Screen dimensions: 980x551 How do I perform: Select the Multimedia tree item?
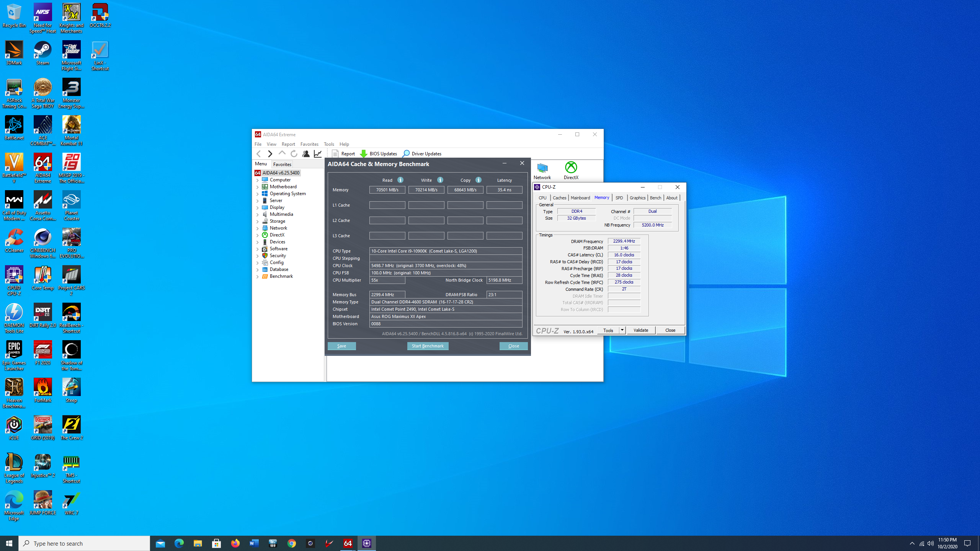coord(281,214)
